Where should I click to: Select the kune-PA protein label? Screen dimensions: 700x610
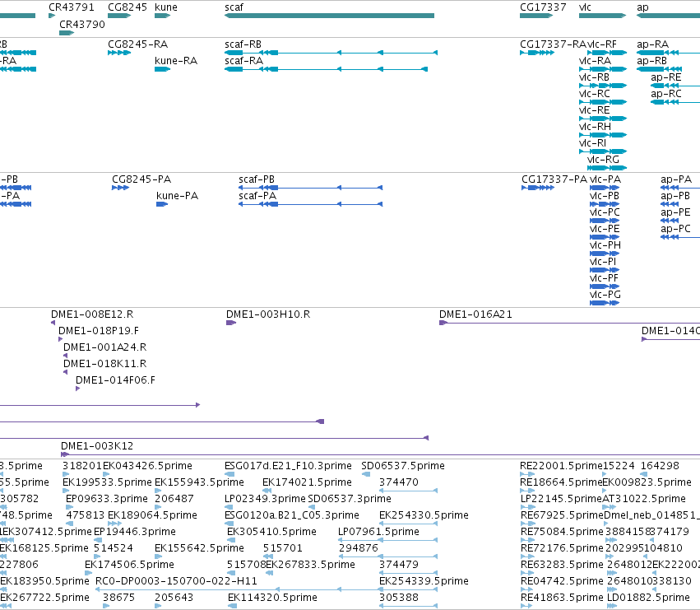tap(177, 195)
